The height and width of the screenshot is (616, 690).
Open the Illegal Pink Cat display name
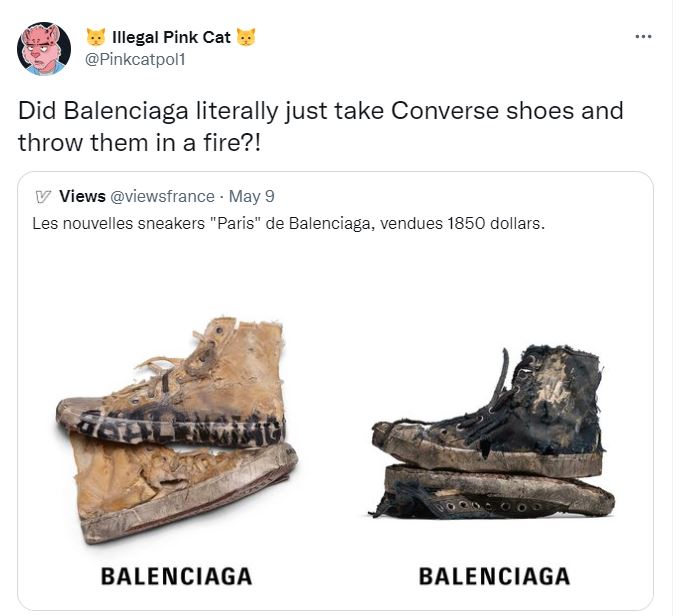171,37
